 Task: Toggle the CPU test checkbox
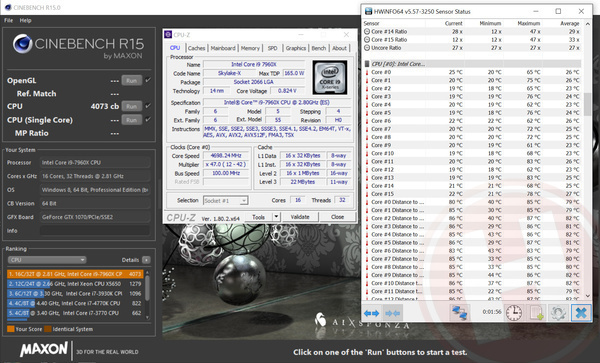point(148,106)
